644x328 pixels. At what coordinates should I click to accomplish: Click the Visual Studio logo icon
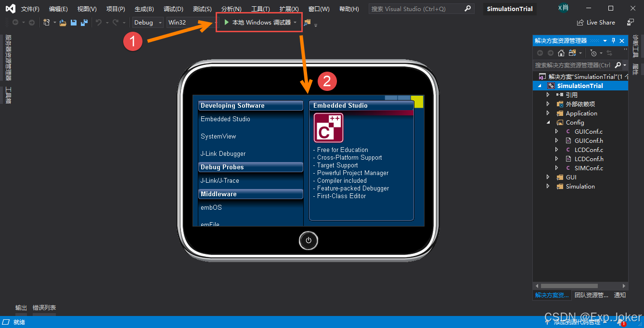(x=10, y=9)
